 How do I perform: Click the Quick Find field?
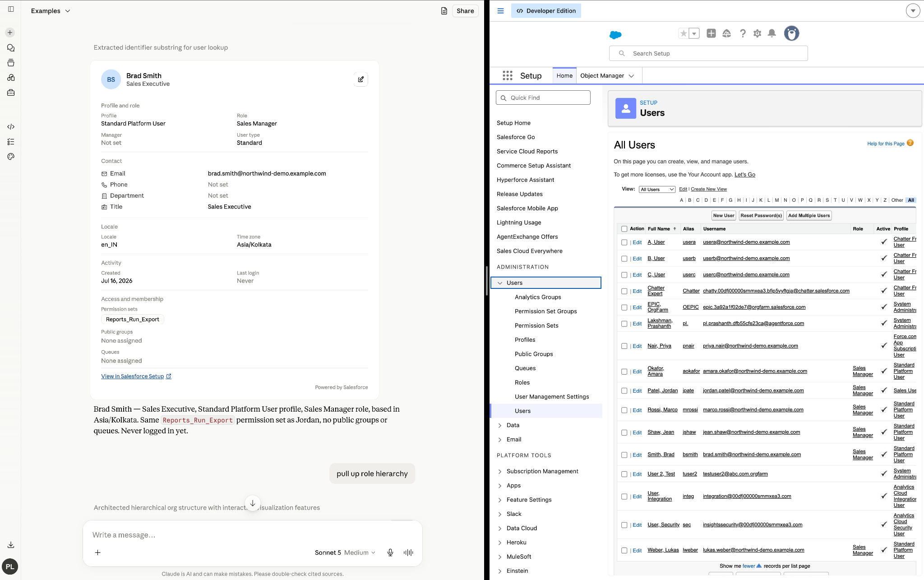click(x=543, y=97)
